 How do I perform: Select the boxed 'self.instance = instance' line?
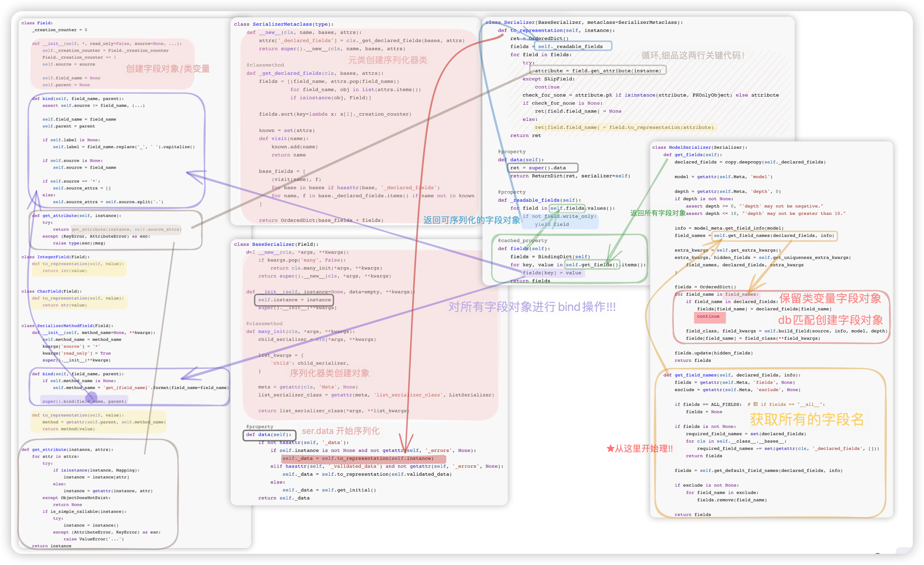[294, 300]
